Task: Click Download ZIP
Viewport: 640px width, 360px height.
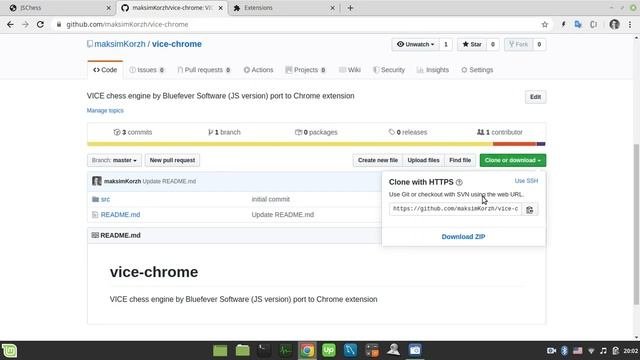Action: [463, 237]
